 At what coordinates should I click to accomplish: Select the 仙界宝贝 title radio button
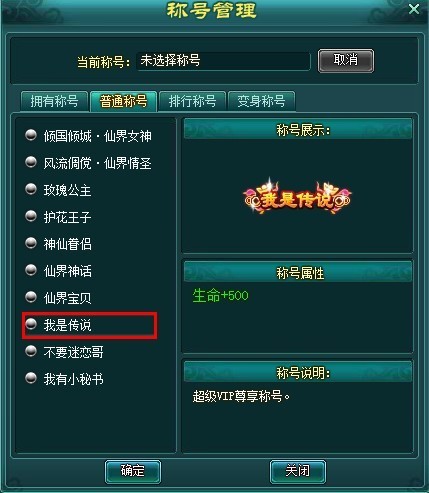tap(31, 297)
